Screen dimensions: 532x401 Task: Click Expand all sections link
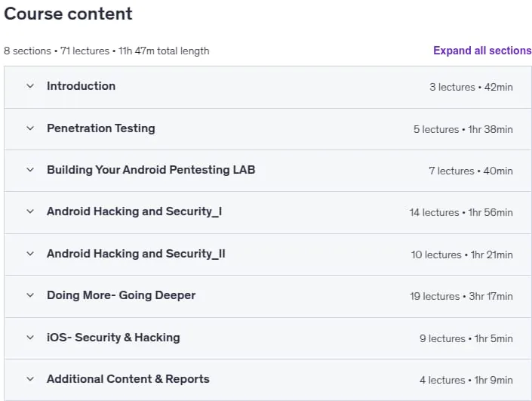482,51
